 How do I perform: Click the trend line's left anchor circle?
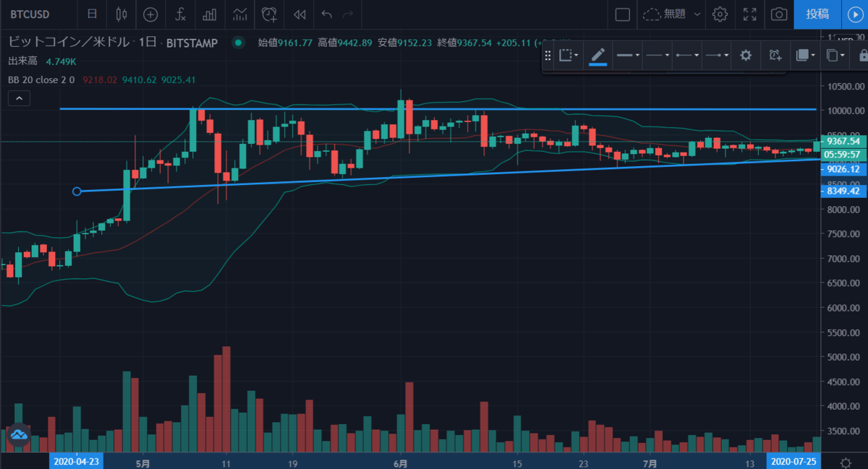(x=77, y=191)
